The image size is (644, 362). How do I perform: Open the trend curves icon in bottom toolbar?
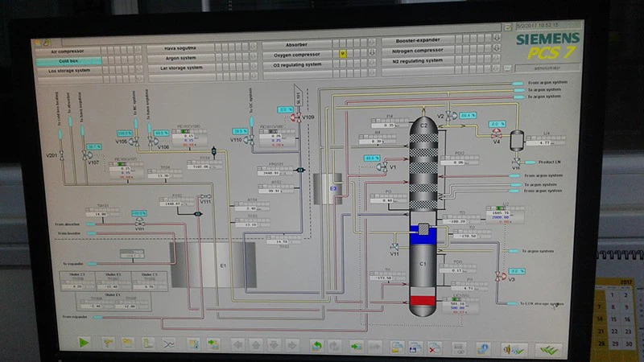click(169, 343)
